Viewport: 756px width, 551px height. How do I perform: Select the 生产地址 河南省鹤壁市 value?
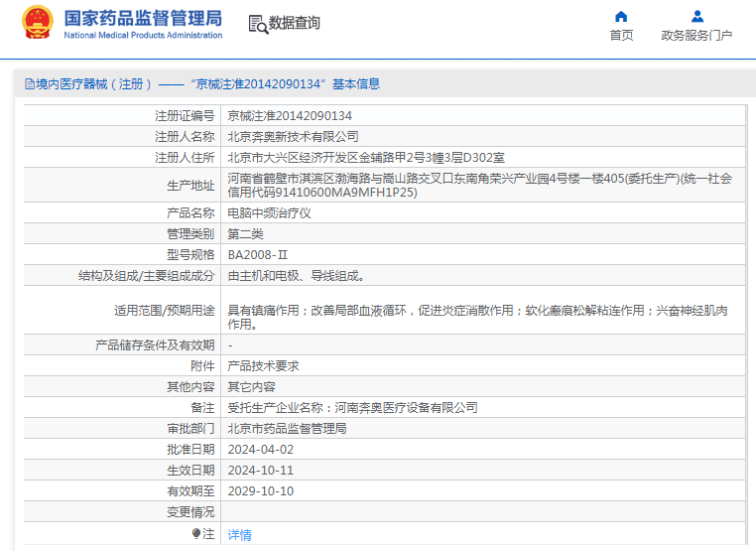coord(480,186)
